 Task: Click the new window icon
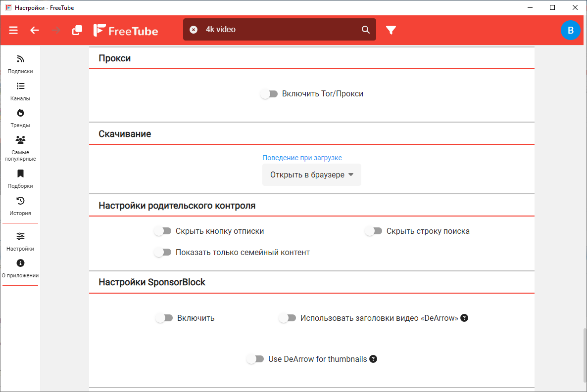[x=77, y=30]
